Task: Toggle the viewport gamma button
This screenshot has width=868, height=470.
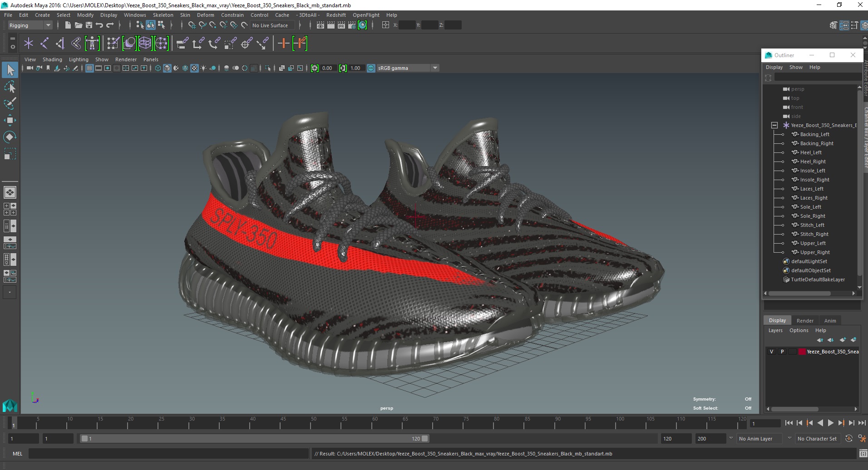Action: (x=343, y=68)
